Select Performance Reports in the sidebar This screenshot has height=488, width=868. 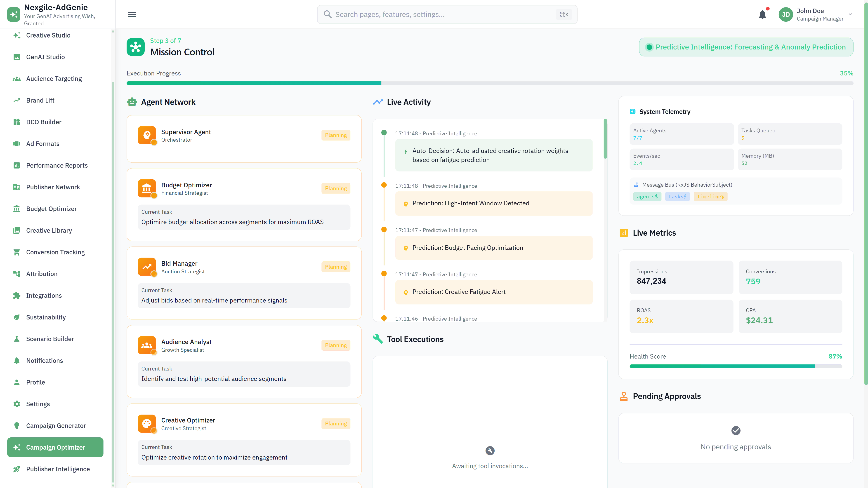[x=17, y=165]
